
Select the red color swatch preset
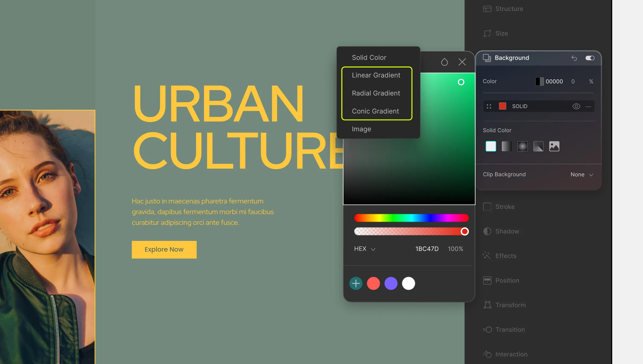(374, 283)
